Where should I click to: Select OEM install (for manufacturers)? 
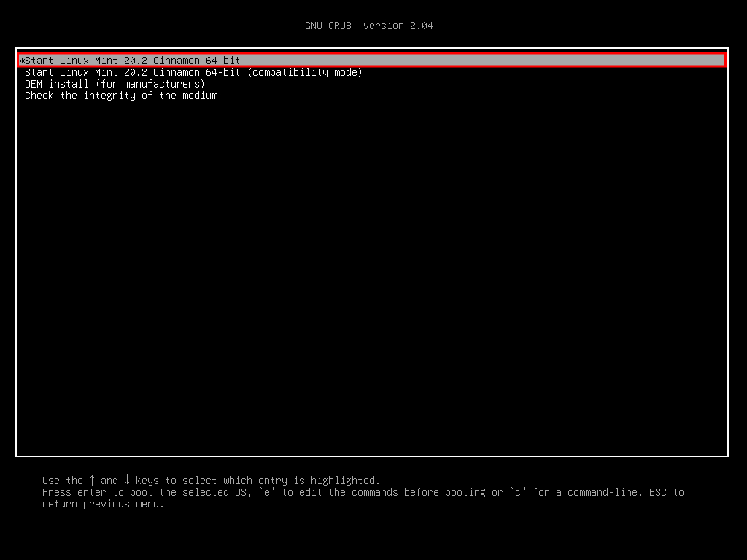(x=115, y=84)
